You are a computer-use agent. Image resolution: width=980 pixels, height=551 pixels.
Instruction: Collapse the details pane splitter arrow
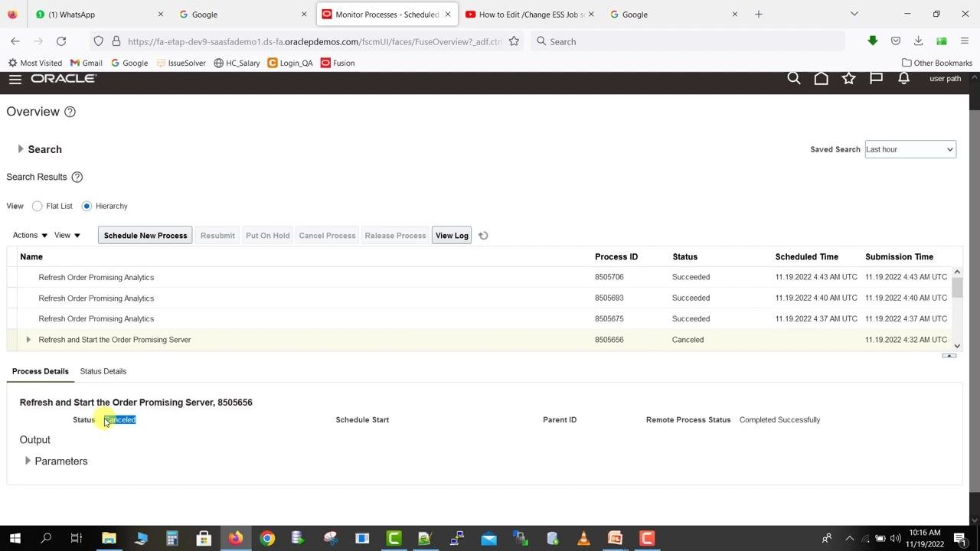coord(949,355)
